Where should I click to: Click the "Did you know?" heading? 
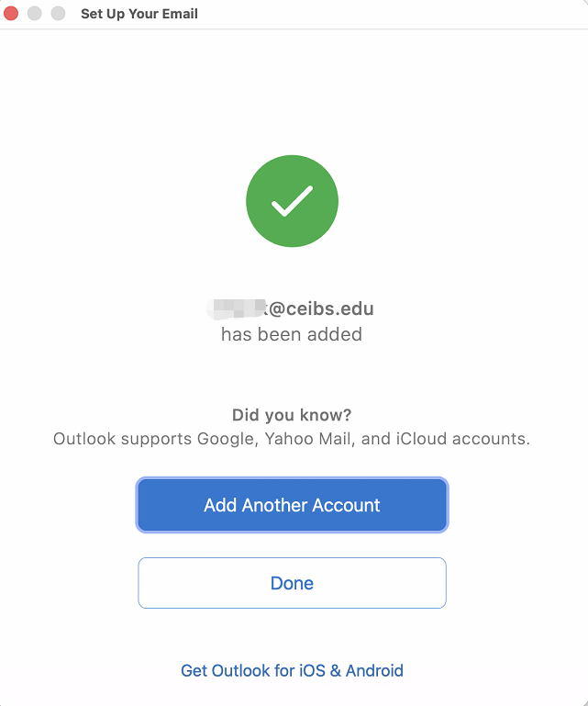click(x=292, y=414)
